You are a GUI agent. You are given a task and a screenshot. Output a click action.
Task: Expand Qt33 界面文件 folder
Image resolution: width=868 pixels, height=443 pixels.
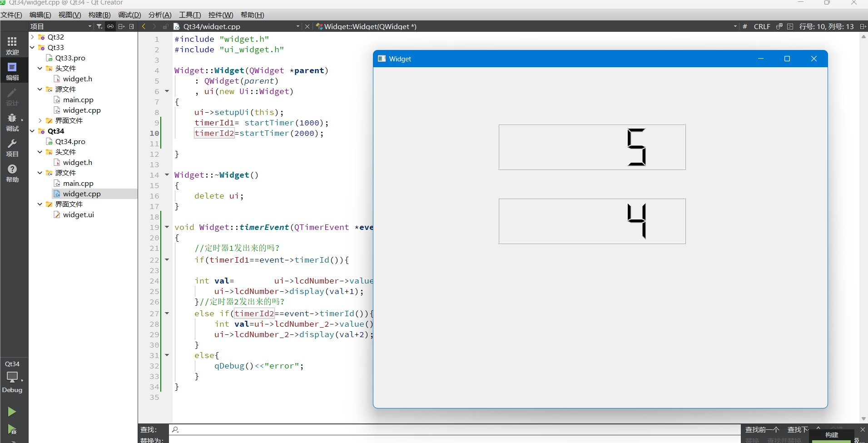40,120
